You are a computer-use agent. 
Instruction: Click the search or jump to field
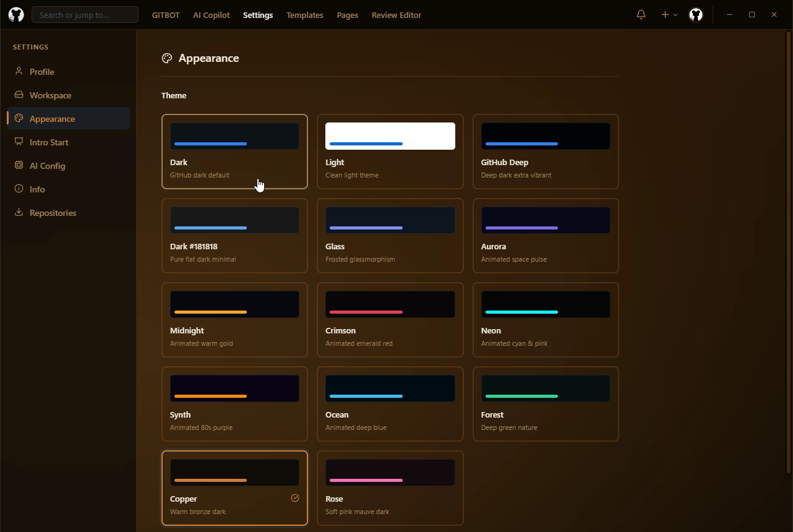pos(85,14)
